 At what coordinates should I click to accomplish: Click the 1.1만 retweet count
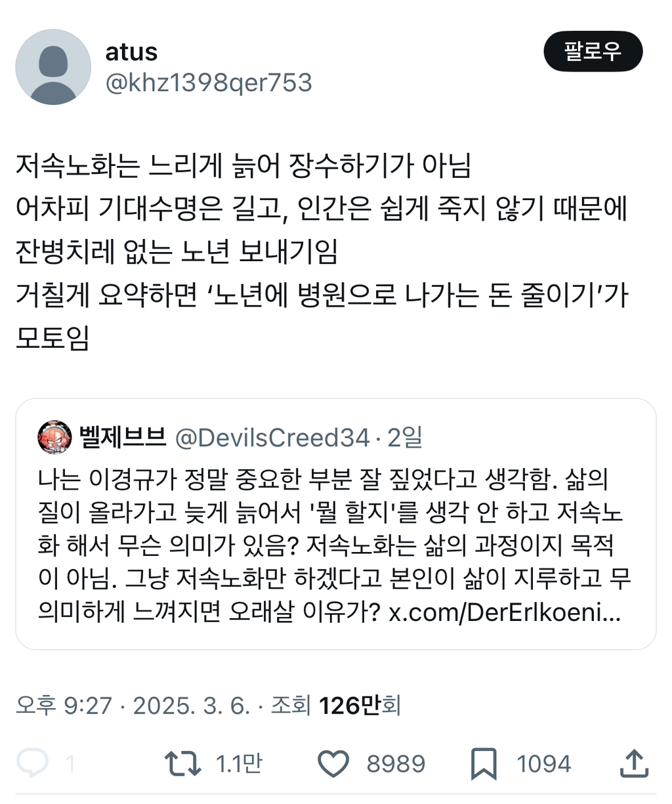pyautogui.click(x=239, y=764)
